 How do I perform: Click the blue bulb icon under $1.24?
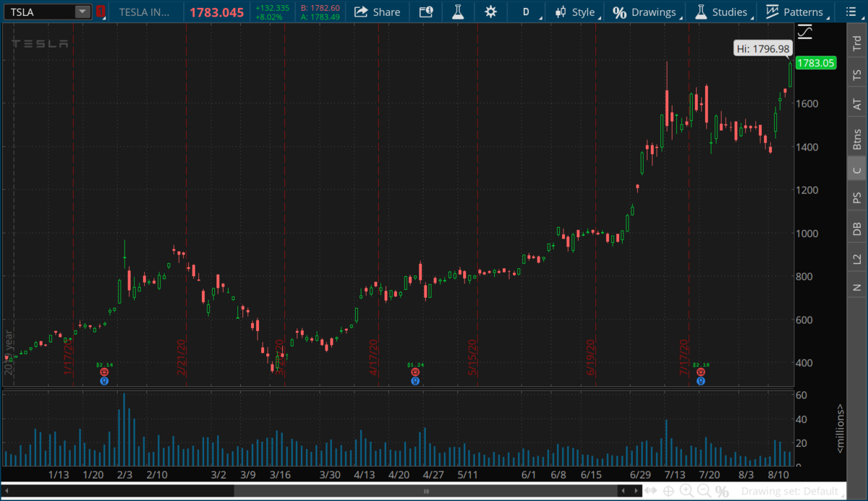click(x=415, y=380)
